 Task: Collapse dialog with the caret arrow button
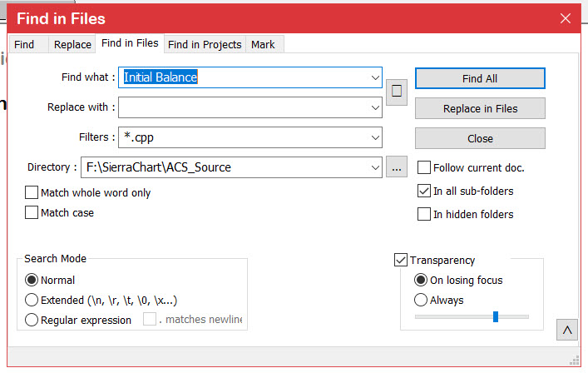[x=566, y=330]
